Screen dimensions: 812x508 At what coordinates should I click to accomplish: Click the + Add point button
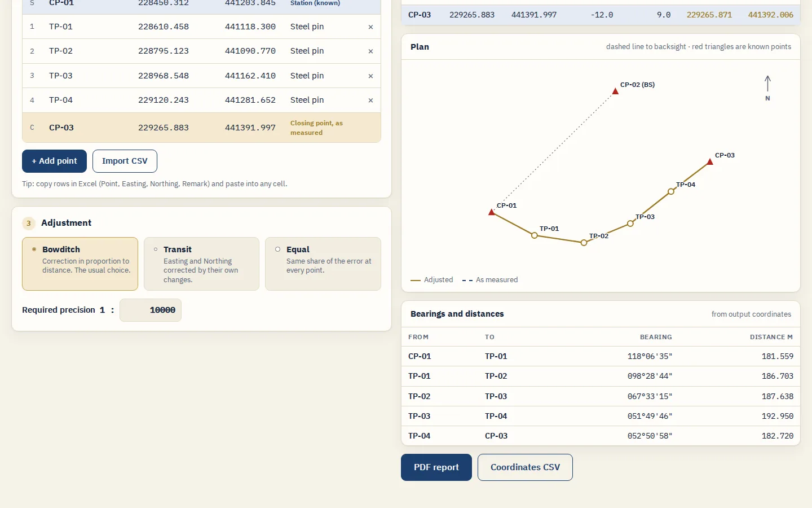[x=54, y=161]
